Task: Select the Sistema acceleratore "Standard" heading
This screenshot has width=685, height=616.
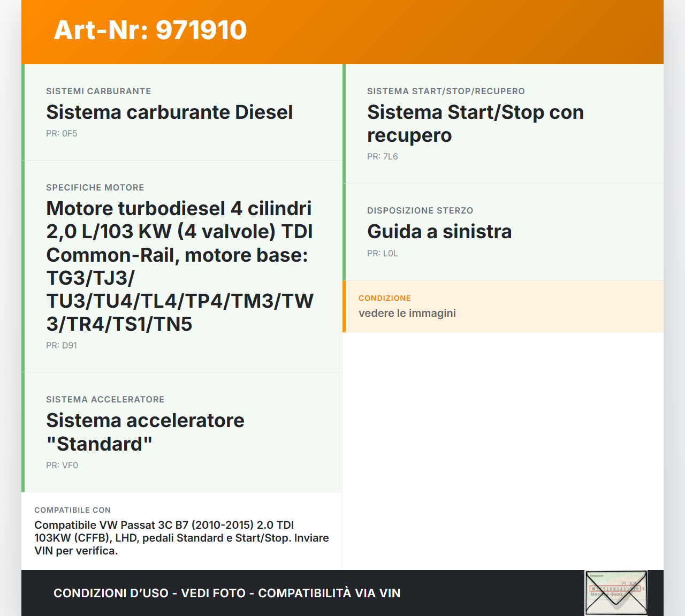Action: coord(145,432)
